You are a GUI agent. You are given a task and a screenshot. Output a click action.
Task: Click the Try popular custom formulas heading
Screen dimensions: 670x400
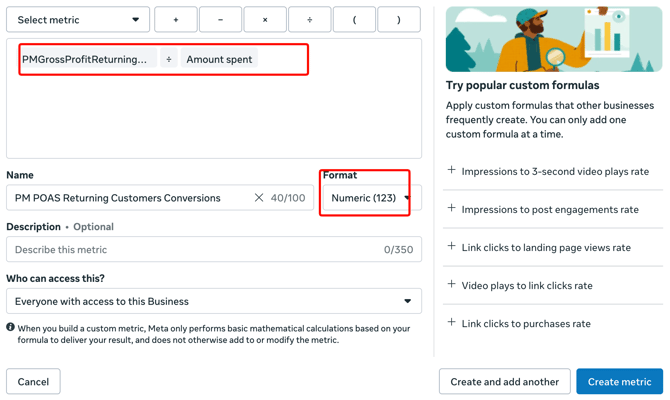coord(523,85)
